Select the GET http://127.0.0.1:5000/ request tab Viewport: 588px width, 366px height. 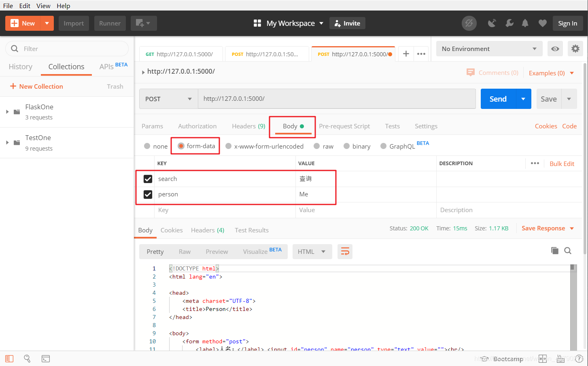pyautogui.click(x=181, y=54)
